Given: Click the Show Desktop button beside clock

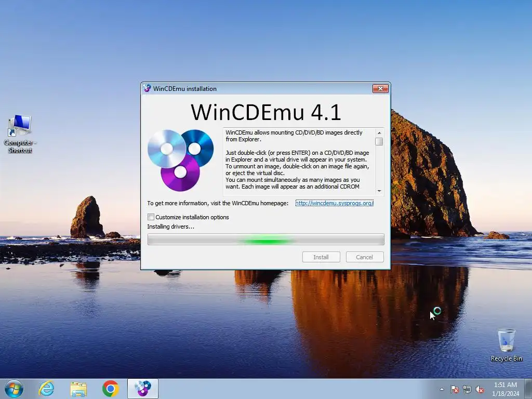Looking at the screenshot, I should [x=528, y=389].
